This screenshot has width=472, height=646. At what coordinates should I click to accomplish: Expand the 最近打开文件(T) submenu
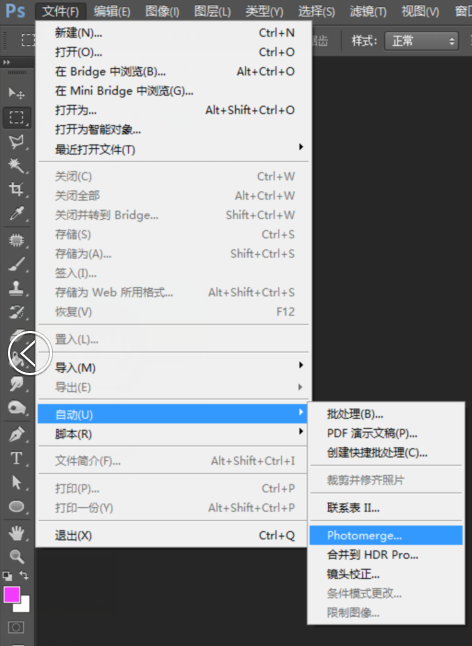tap(173, 149)
